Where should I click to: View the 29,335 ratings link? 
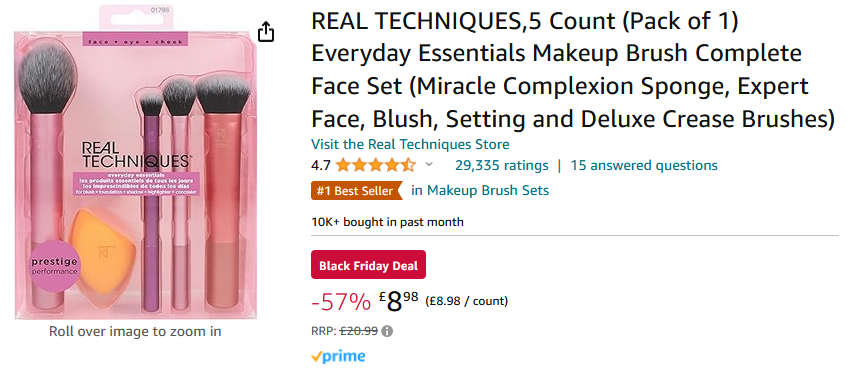coord(501,165)
